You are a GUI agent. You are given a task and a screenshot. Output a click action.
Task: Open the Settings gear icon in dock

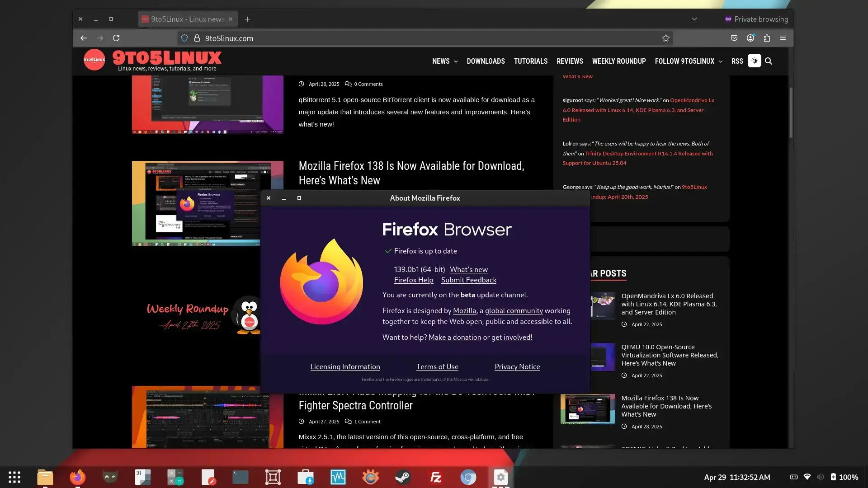[501, 477]
